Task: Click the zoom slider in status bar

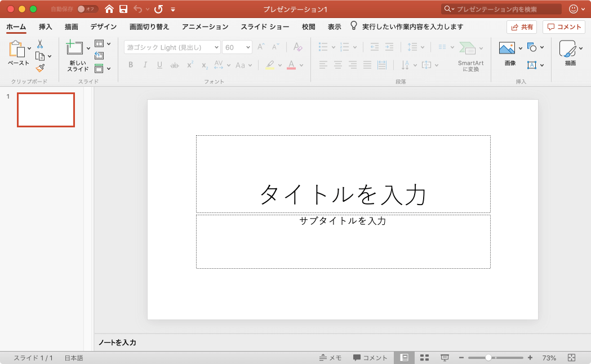Action: click(488, 358)
